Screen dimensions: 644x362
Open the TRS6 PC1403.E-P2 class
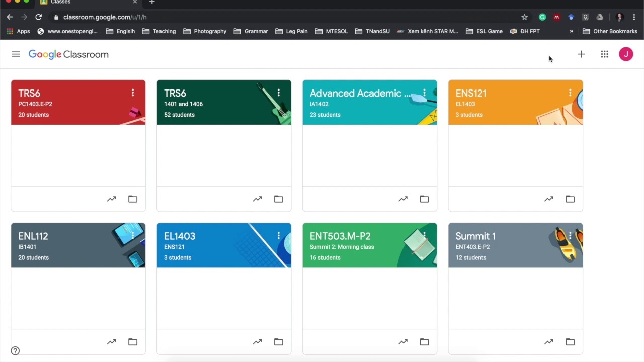click(x=29, y=93)
